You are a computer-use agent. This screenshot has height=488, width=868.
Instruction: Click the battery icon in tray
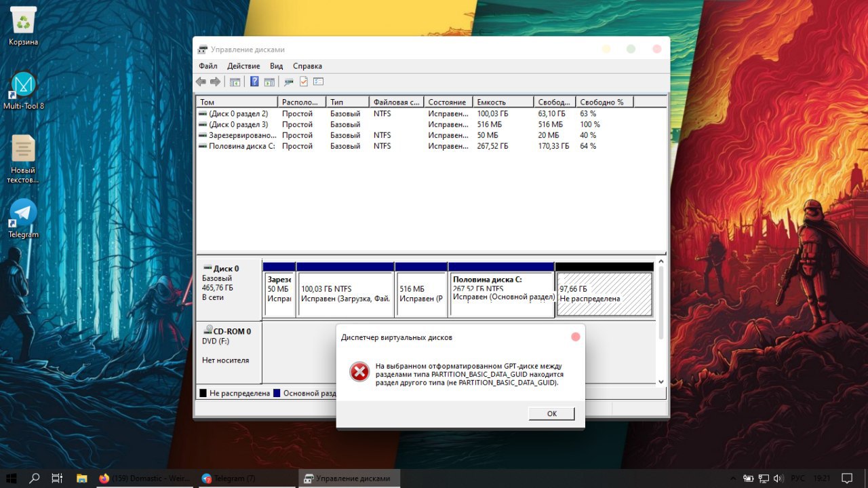tap(749, 478)
